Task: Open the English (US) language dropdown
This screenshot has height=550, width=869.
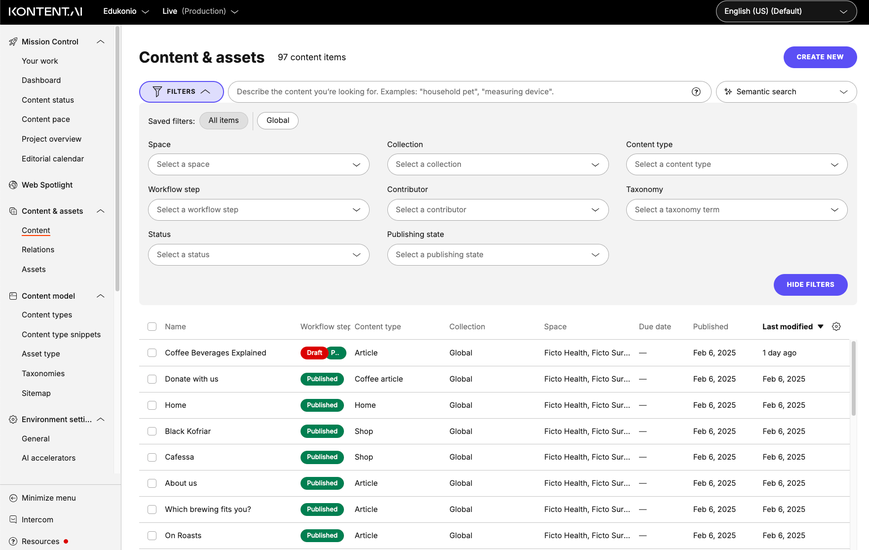Action: click(786, 12)
